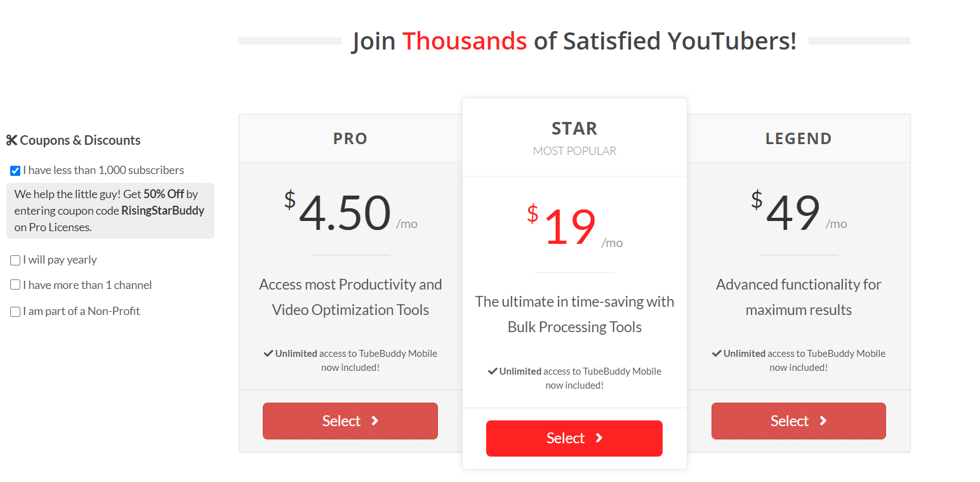Image resolution: width=980 pixels, height=482 pixels.
Task: Open the LEGEND plan header
Action: tap(798, 138)
